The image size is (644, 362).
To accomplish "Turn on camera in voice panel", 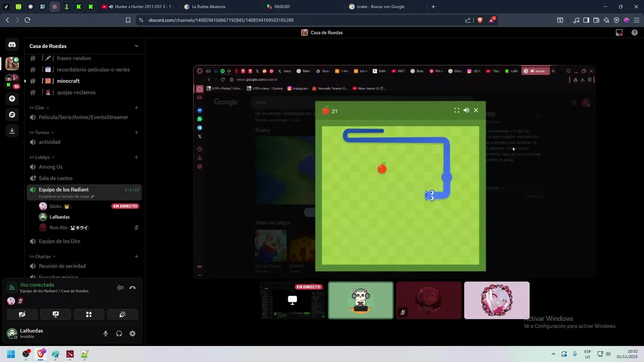I will point(22,314).
